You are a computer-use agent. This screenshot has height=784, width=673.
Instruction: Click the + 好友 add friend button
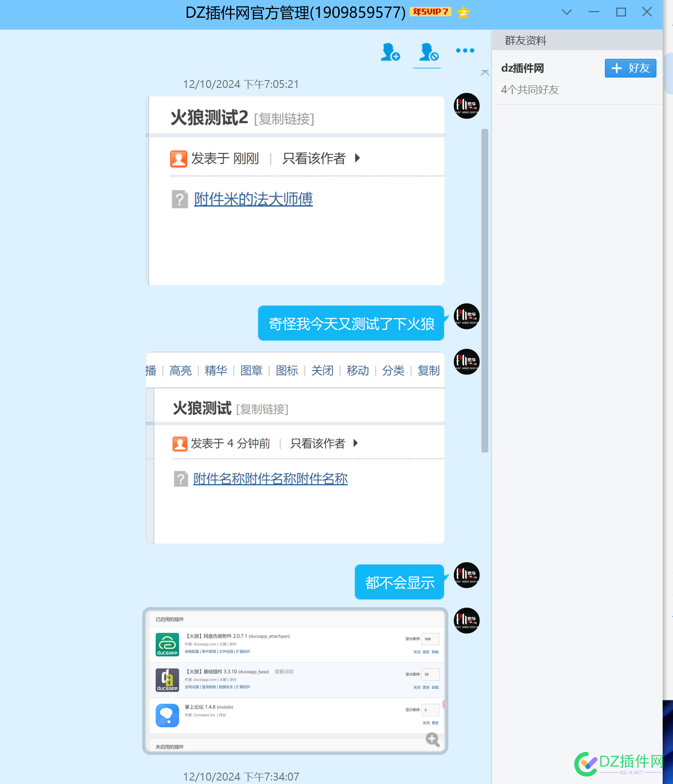tap(631, 68)
